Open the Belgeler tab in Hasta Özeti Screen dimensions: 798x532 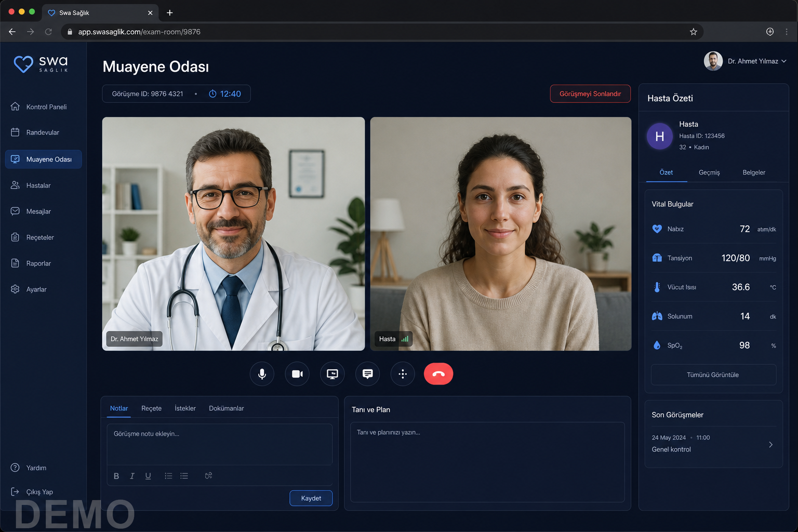pyautogui.click(x=754, y=172)
